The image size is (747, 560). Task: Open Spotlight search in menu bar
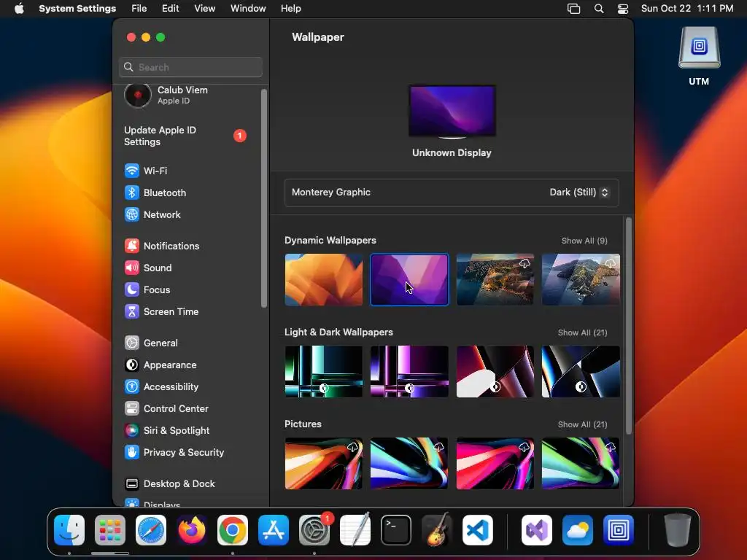(x=599, y=9)
